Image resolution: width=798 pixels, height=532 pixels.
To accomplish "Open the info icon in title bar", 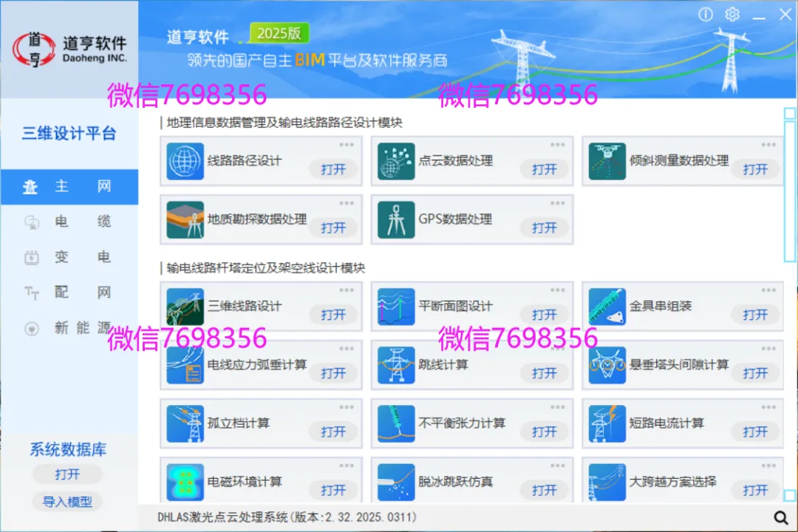I will 706,14.
